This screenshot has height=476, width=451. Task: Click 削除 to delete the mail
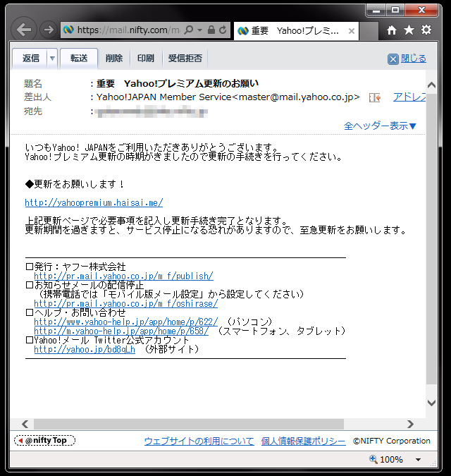coord(114,58)
